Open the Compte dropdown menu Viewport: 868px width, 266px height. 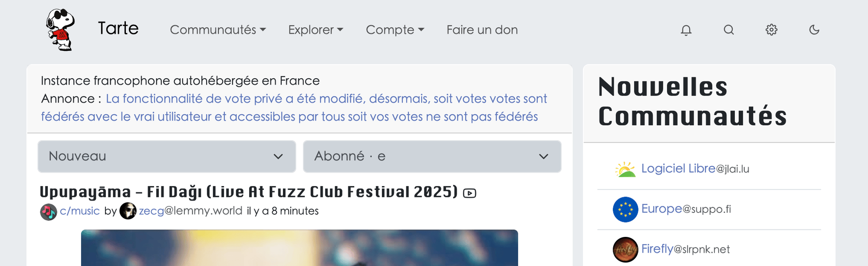click(395, 30)
